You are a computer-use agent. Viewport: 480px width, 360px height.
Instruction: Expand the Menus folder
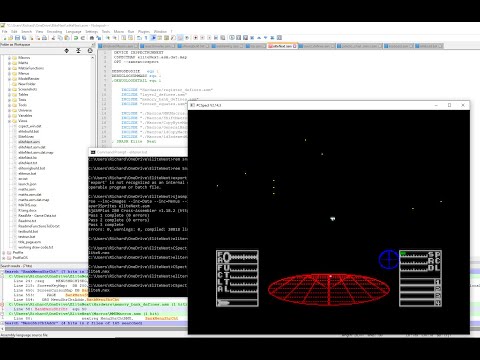(9, 73)
